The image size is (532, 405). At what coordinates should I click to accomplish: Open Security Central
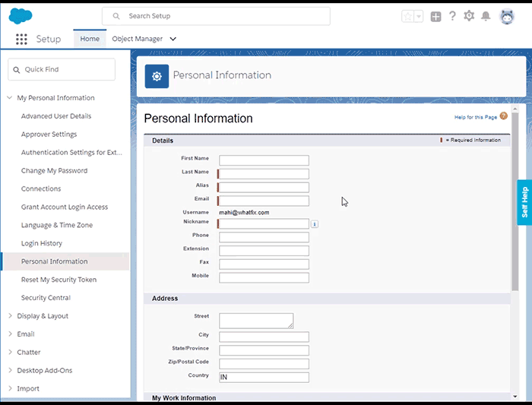(x=46, y=298)
